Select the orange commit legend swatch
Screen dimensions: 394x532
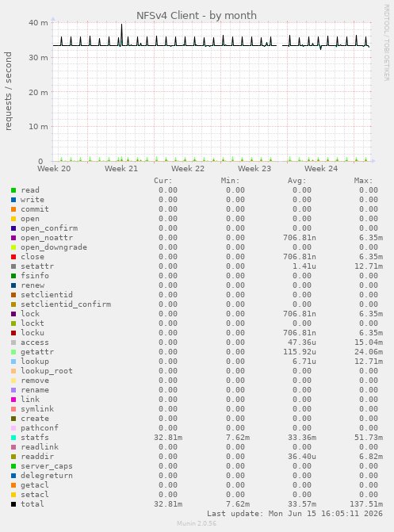pos(13,209)
